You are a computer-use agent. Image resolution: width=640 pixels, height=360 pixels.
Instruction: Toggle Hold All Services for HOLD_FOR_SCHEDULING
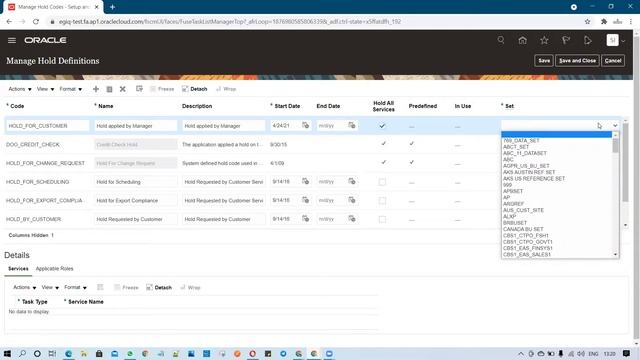382,182
